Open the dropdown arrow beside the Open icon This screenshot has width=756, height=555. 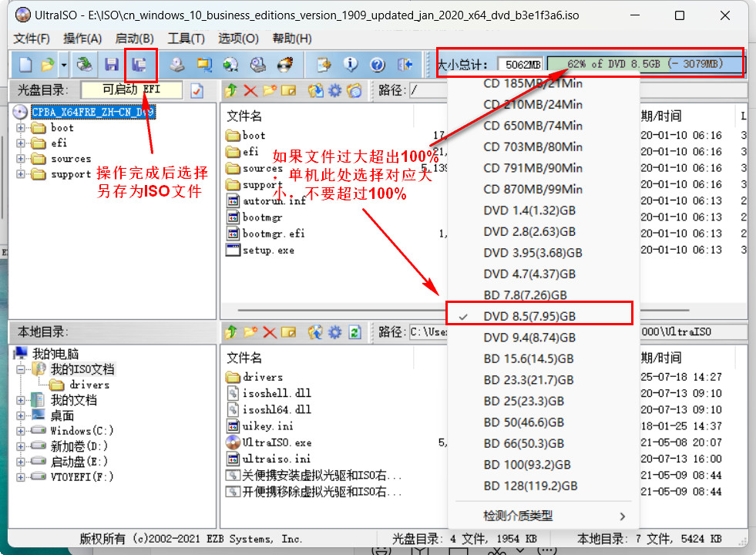[64, 65]
